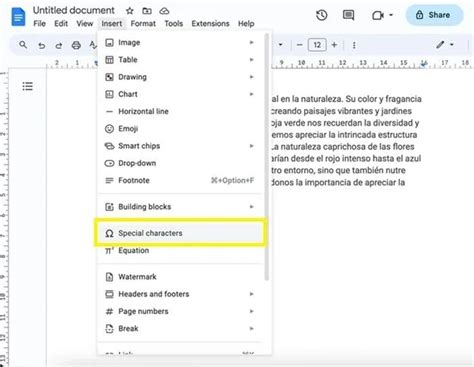474x367 pixels.
Task: Expand the Drawing submenu arrow
Action: pos(252,77)
